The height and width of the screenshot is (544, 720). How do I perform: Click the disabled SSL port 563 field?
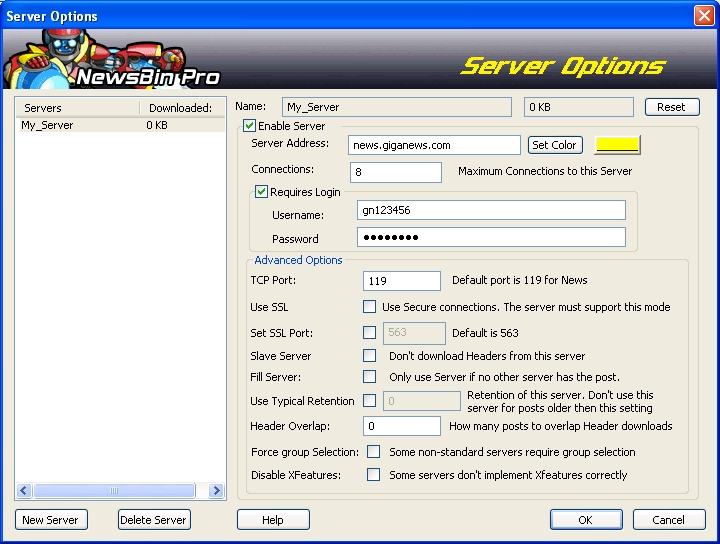click(x=414, y=333)
